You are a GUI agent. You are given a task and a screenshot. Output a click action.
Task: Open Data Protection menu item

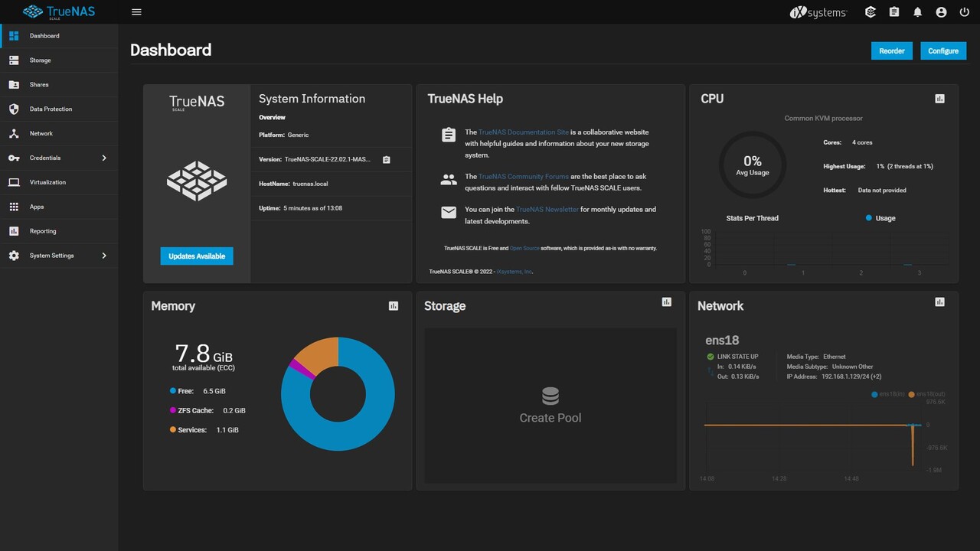click(60, 109)
